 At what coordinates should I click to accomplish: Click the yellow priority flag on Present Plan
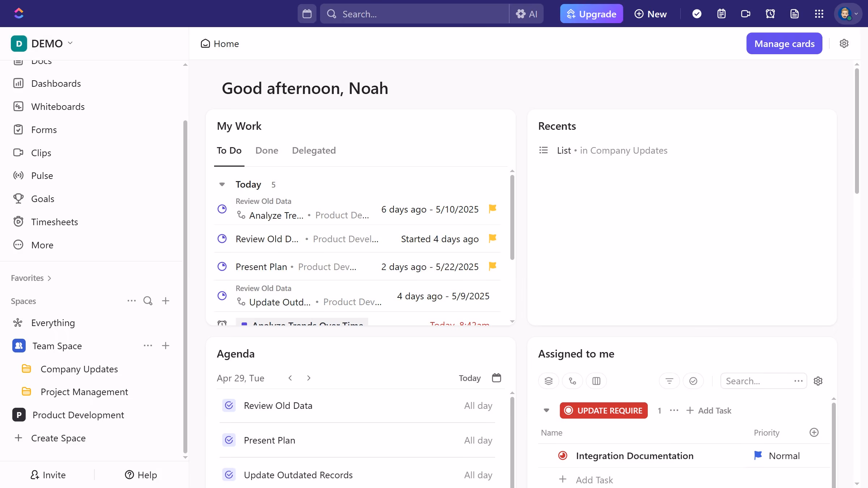click(492, 266)
